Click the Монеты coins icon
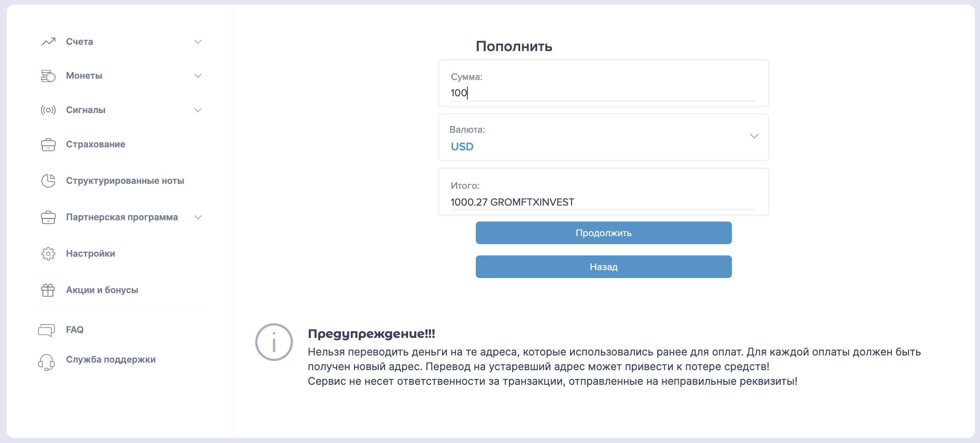Image resolution: width=980 pixels, height=443 pixels. pyautogui.click(x=48, y=76)
